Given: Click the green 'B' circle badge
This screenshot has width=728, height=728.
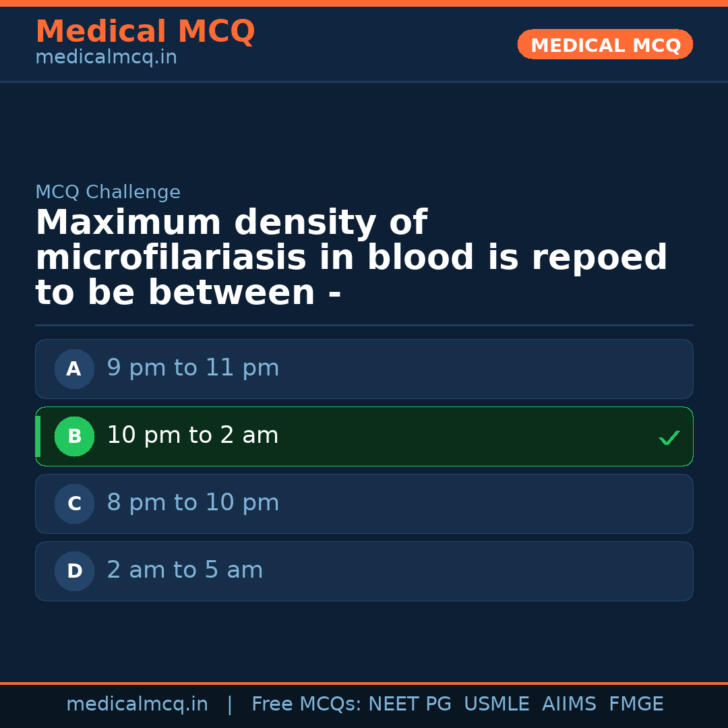Looking at the screenshot, I should pos(74,436).
